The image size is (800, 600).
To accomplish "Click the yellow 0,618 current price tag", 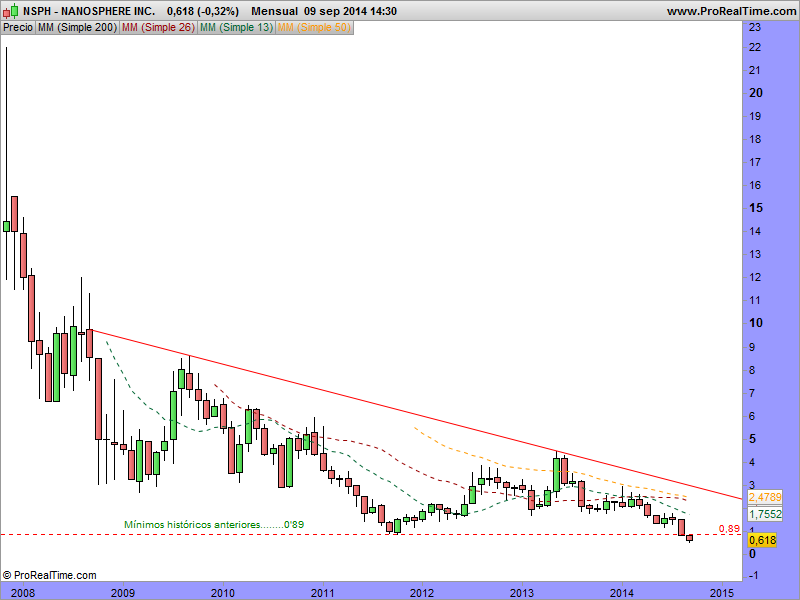I will 762,540.
